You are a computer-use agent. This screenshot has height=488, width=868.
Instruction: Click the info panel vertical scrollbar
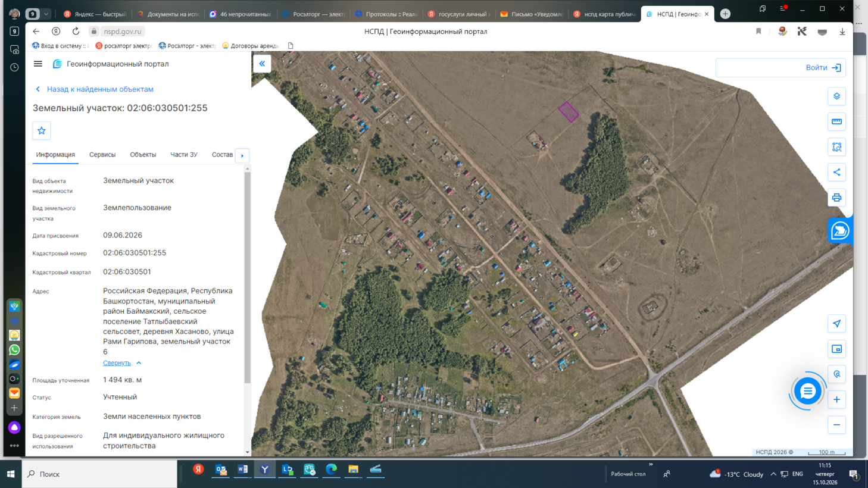tap(247, 278)
